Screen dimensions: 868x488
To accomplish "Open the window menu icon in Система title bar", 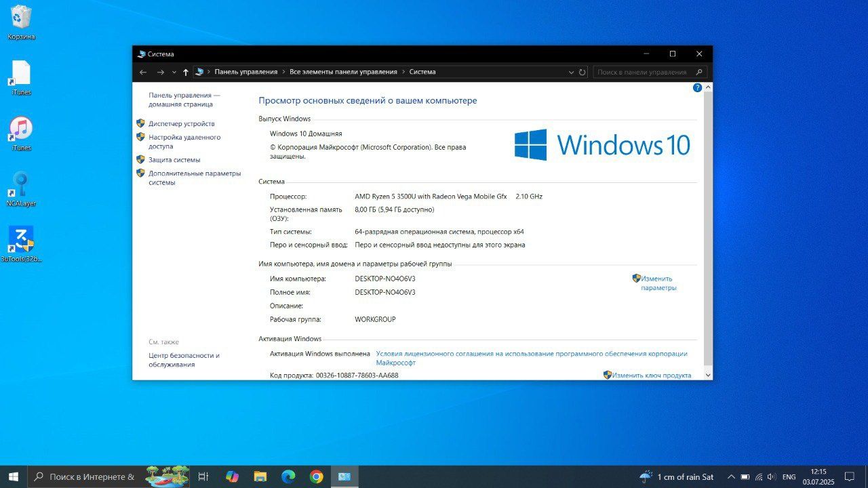I will (141, 54).
